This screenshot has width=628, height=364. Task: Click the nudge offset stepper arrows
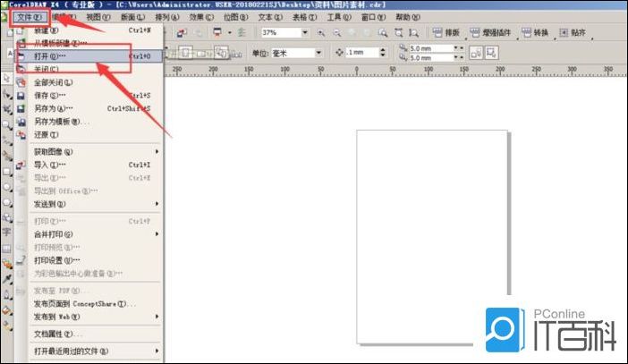click(x=383, y=53)
